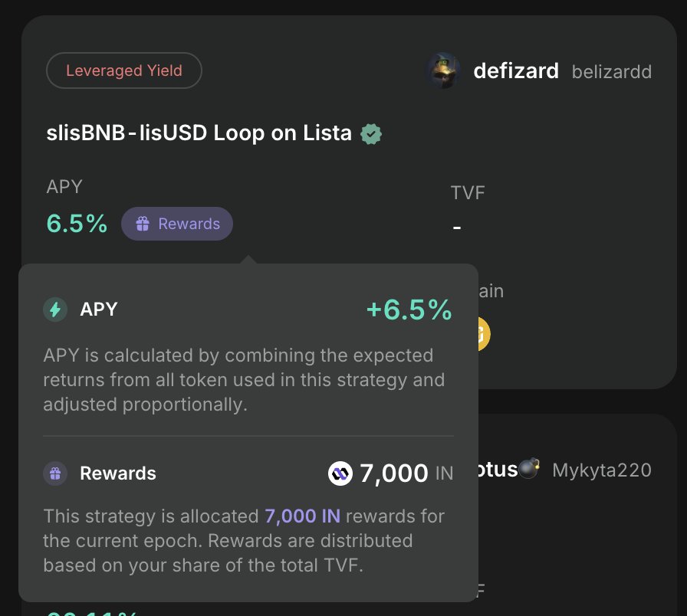Click the bomb emoji beside the second username

click(529, 469)
